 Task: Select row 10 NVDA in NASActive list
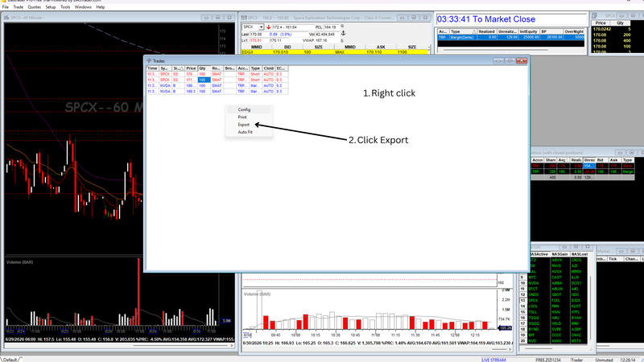(534, 283)
